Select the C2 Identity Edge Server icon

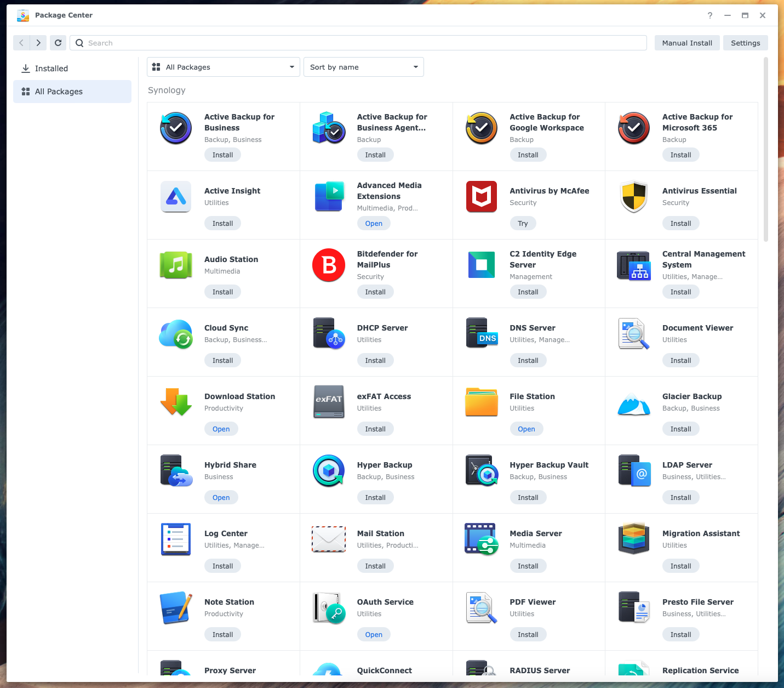tap(482, 265)
